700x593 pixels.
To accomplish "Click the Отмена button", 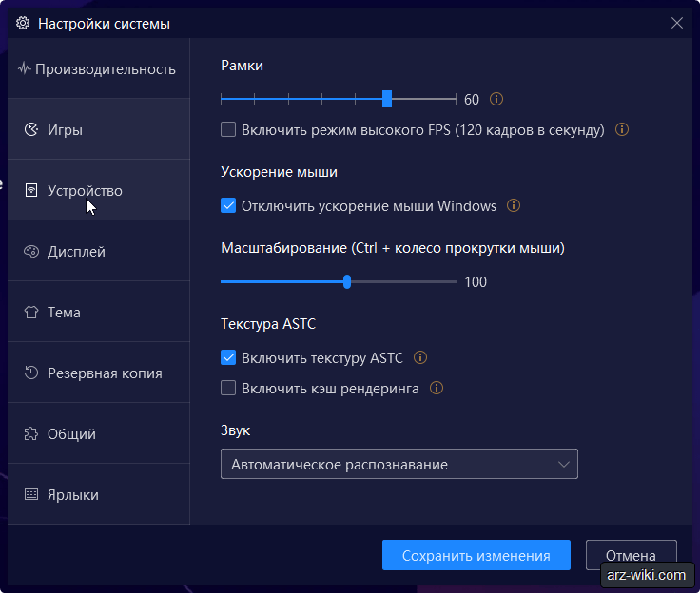I will point(631,555).
